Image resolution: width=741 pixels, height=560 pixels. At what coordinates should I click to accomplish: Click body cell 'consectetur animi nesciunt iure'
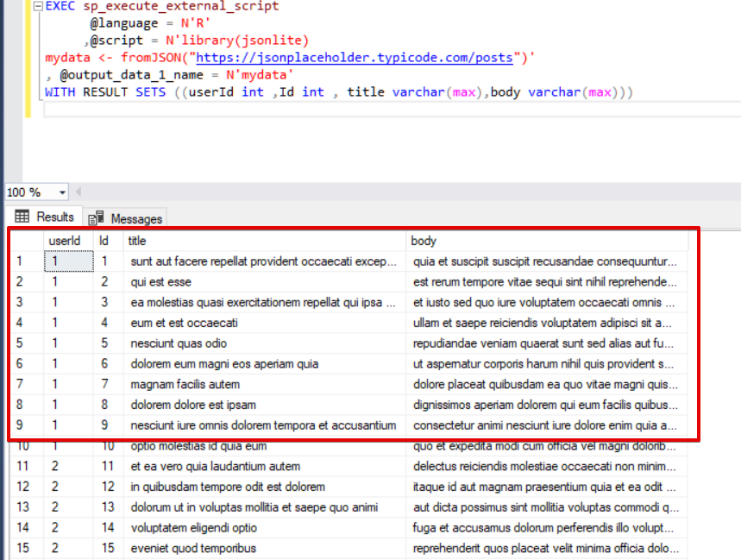point(545,425)
